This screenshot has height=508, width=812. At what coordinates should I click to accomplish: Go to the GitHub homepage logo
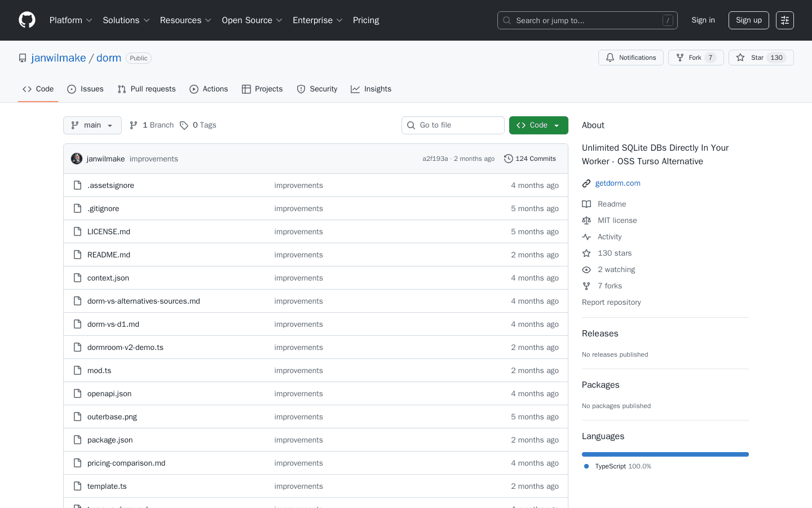pyautogui.click(x=27, y=20)
